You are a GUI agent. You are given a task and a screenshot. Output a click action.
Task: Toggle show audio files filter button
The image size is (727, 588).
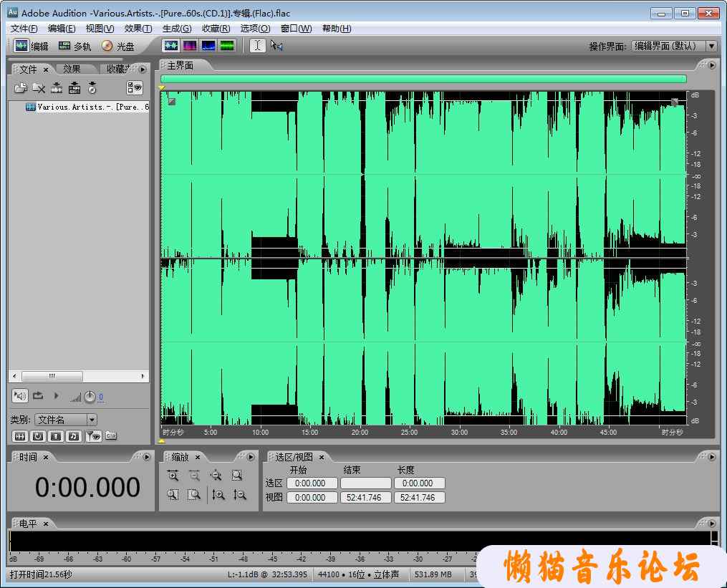click(x=20, y=436)
